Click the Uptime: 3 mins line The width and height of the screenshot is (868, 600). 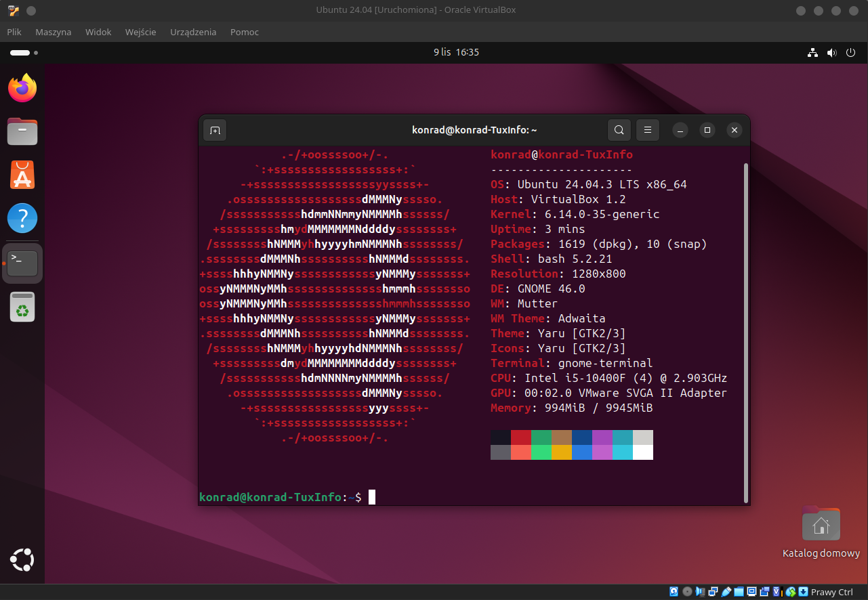[x=538, y=229]
